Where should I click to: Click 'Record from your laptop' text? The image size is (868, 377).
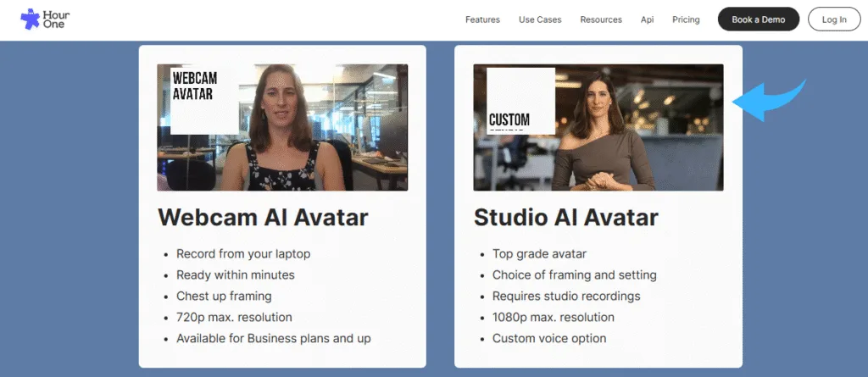click(x=243, y=253)
